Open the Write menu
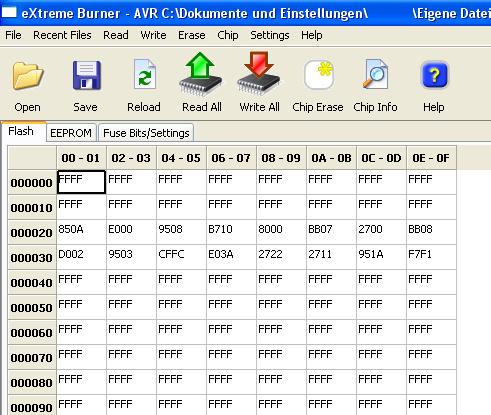Viewport: 491px width, 415px height. point(153,35)
